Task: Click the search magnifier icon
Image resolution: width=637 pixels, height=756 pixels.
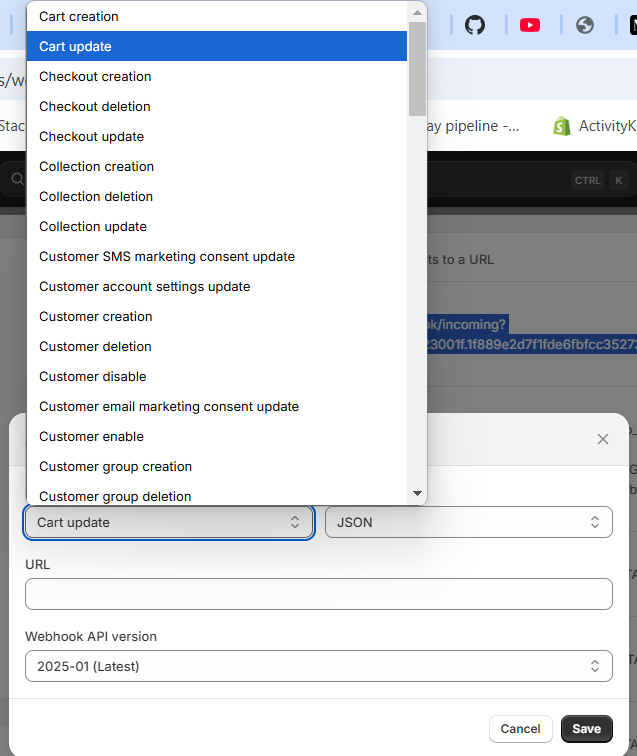Action: (x=18, y=179)
